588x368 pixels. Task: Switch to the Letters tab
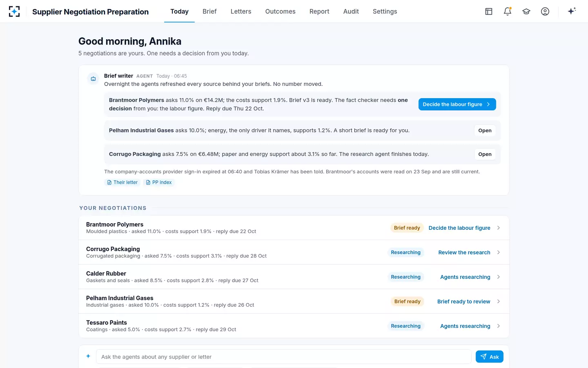tap(241, 11)
